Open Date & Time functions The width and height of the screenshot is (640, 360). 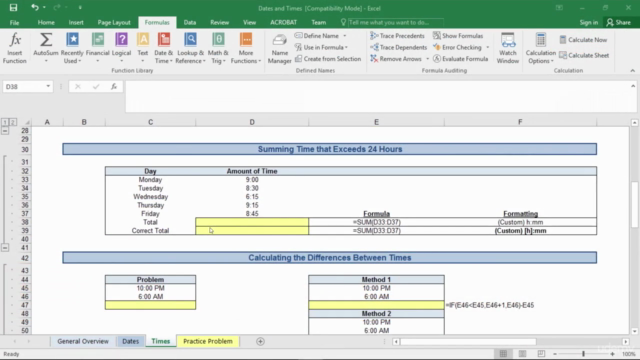click(x=164, y=48)
